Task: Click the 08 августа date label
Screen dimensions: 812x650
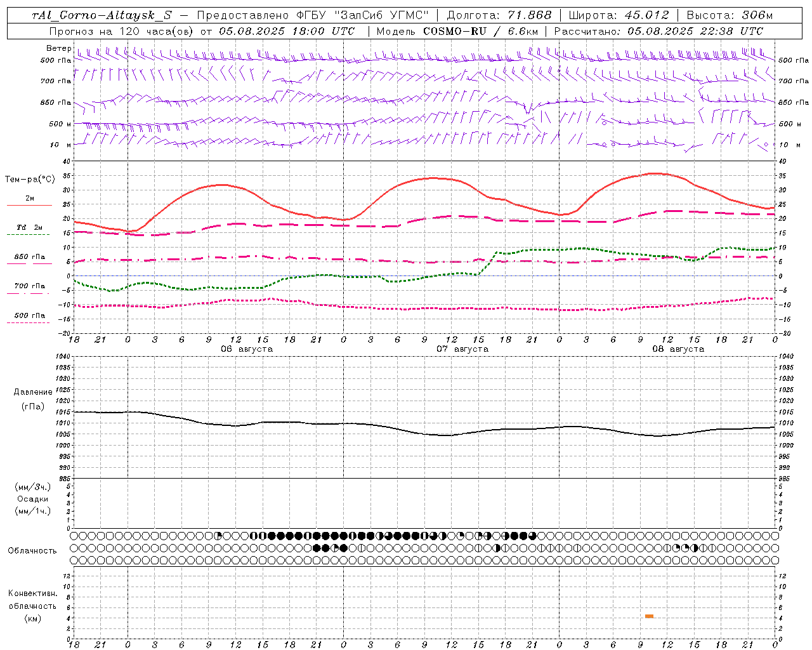Action: (678, 349)
